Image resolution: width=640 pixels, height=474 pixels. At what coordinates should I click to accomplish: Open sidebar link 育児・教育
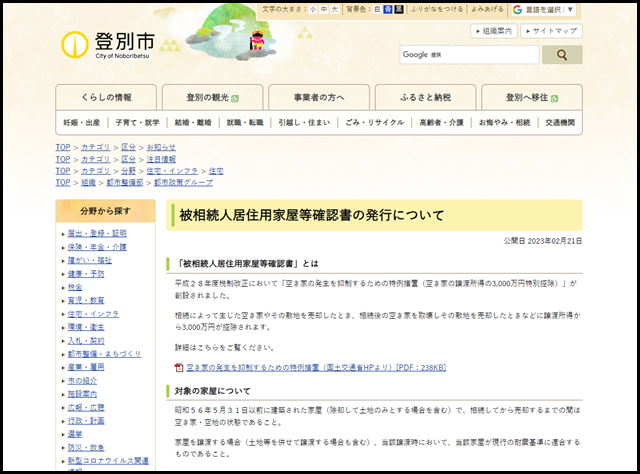[86, 300]
